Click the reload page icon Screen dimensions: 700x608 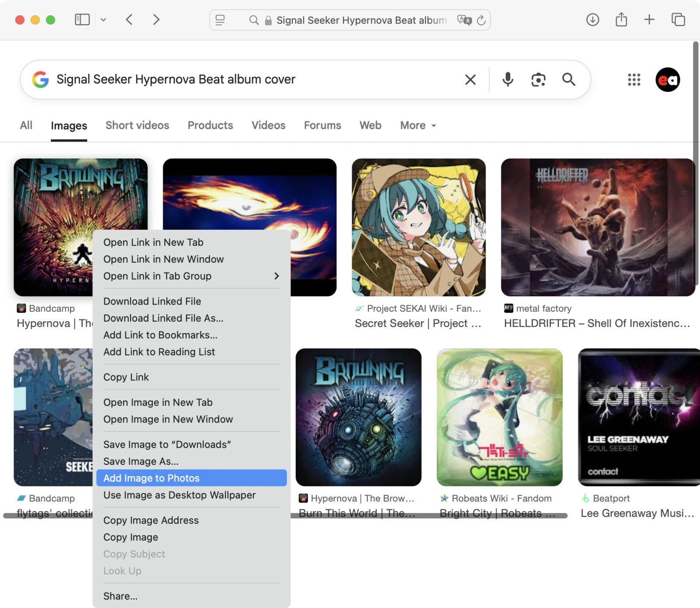481,20
